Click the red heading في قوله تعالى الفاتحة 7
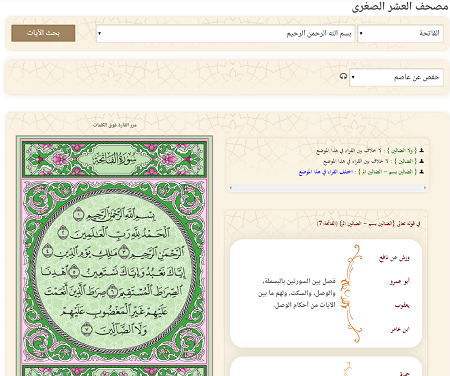 (368, 223)
